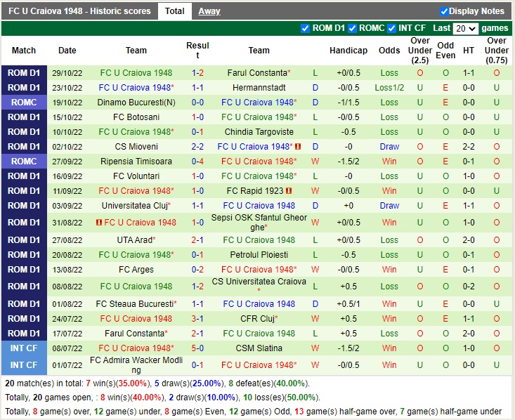
Task: Click 35.00% wins percentage in summary
Action: pyautogui.click(x=132, y=383)
